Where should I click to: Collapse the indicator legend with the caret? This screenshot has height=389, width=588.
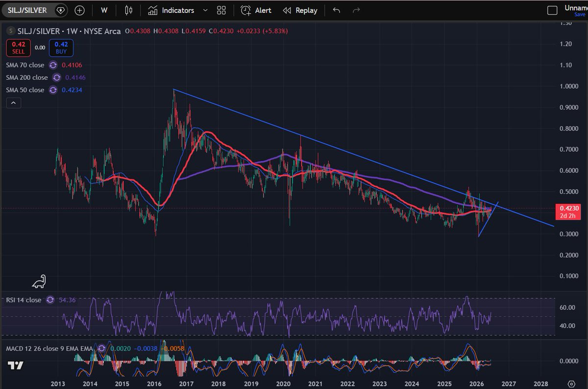coord(13,103)
